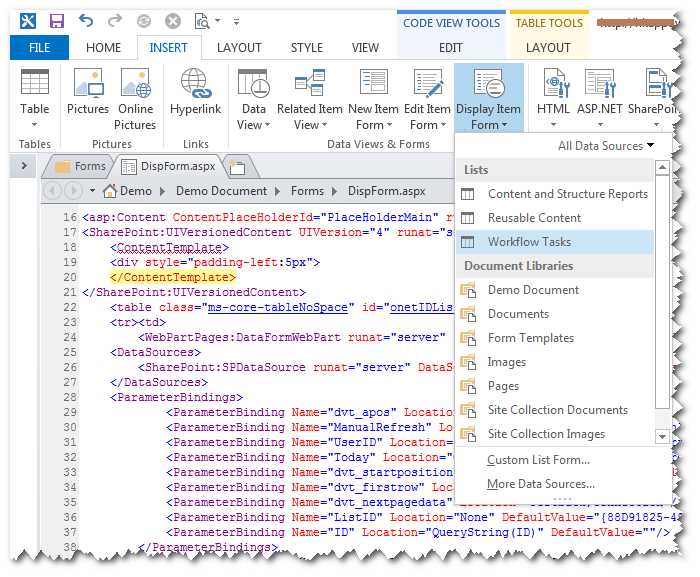700x577 pixels.
Task: Select Content and Structure Reports list
Action: coord(554,194)
